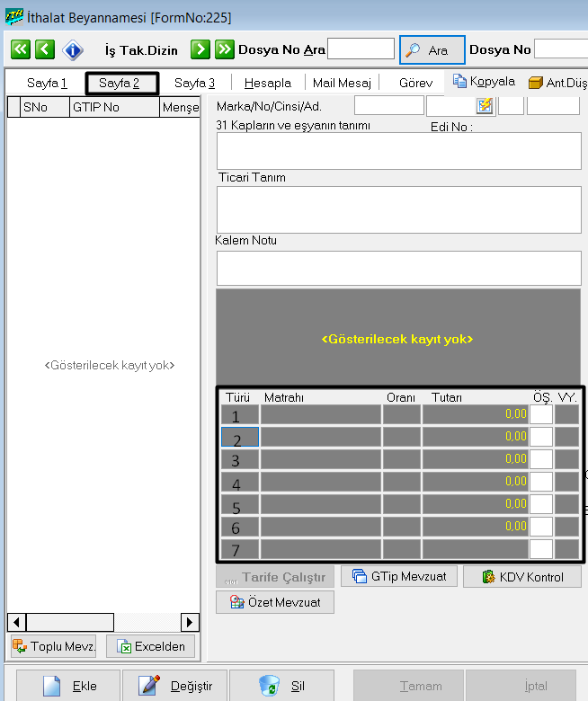This screenshot has height=701, width=588.
Task: Click the right arrow of horizontal scrollbar
Action: 190,622
